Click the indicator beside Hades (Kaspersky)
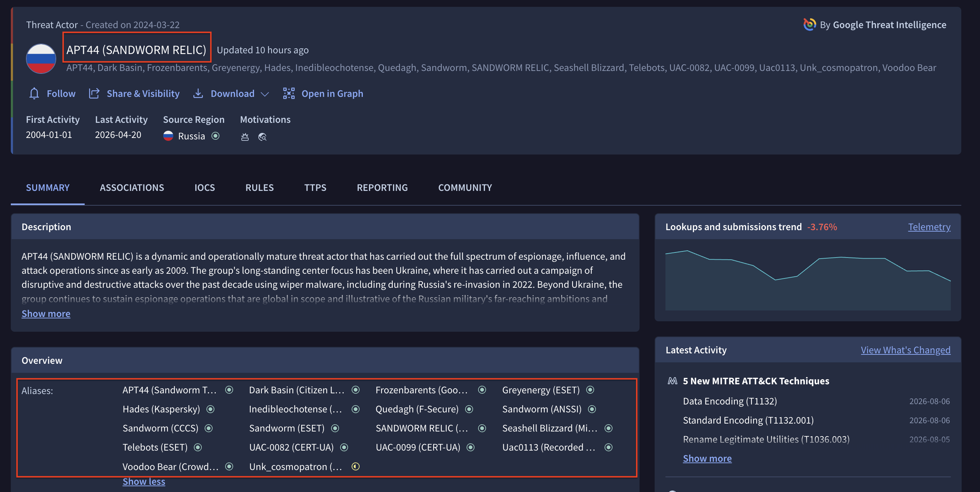This screenshot has width=980, height=492. coord(210,409)
